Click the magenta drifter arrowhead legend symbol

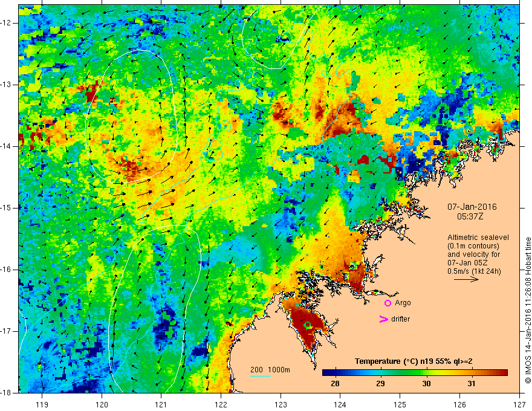383,319
